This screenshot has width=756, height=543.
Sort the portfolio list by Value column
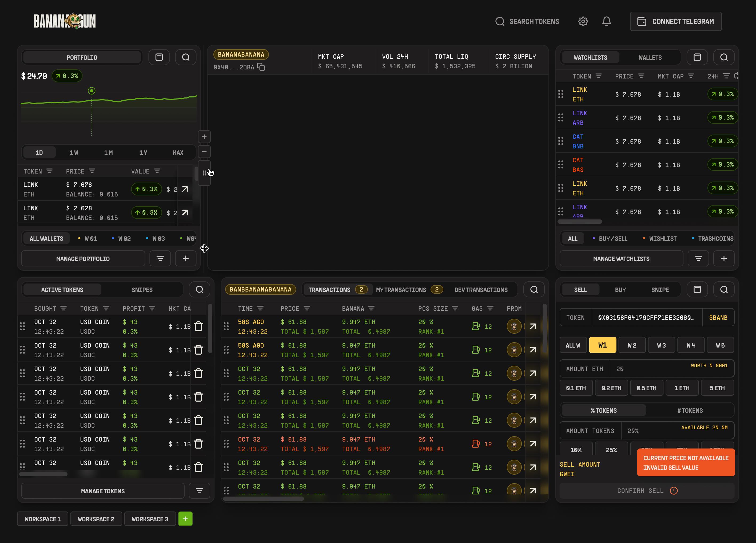click(157, 171)
